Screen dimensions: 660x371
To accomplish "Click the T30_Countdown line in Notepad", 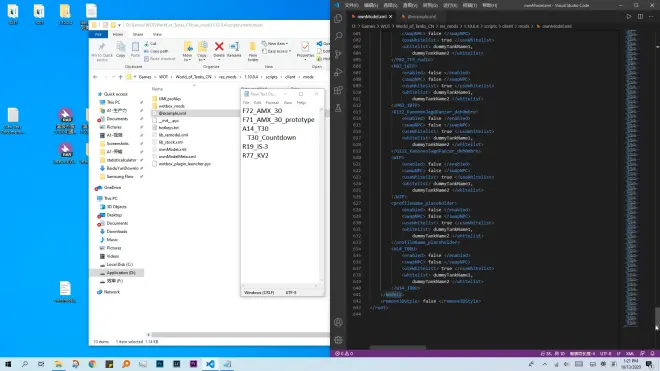I will tap(271, 138).
